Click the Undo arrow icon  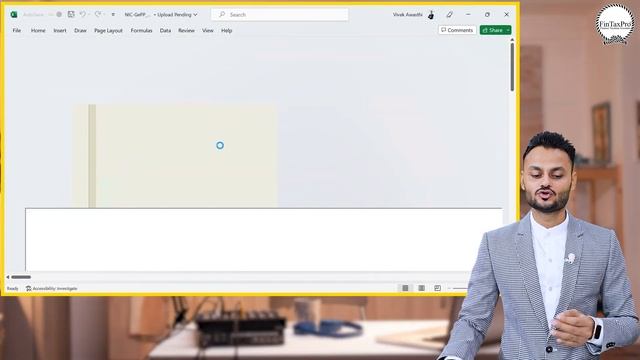click(82, 14)
